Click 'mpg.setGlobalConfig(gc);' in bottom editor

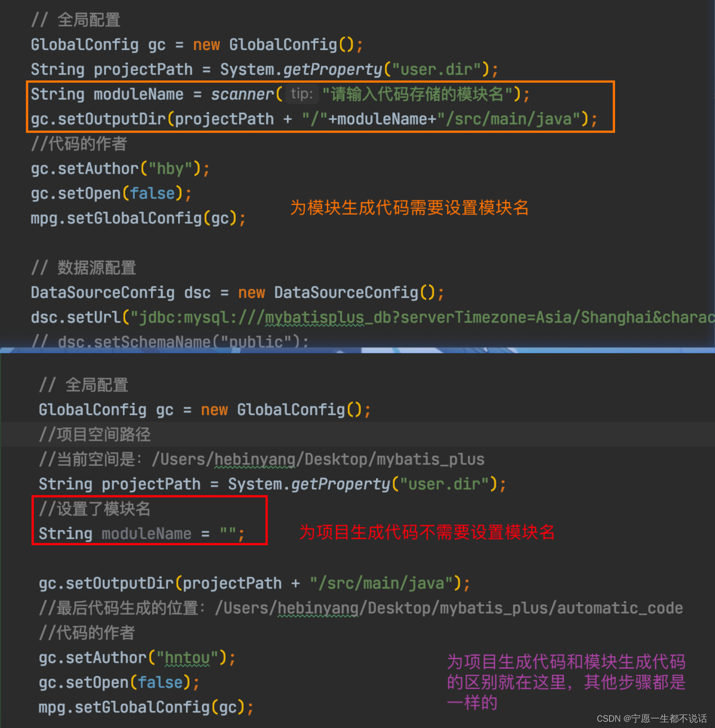click(x=146, y=707)
